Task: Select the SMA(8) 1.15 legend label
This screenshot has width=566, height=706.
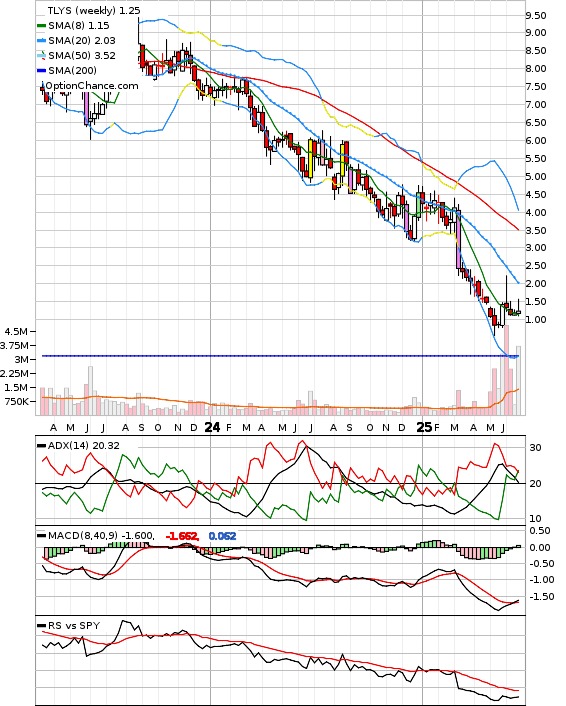Action: [79, 26]
